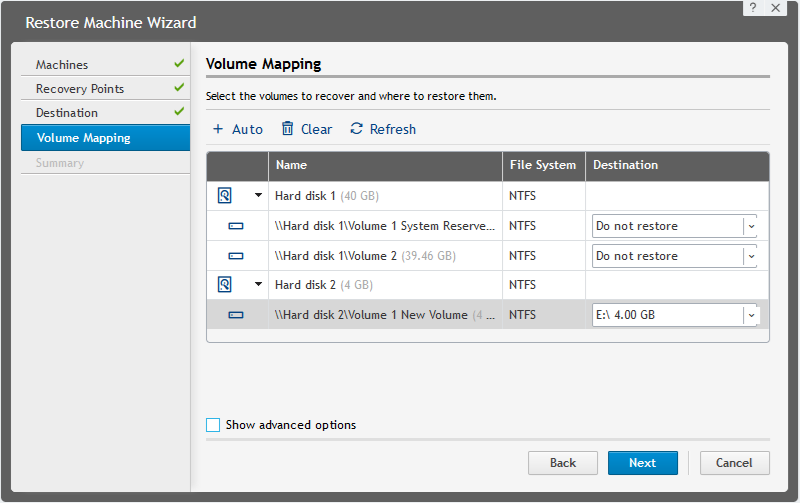This screenshot has width=800, height=503.
Task: Go to the Machines wizard step
Action: [62, 65]
